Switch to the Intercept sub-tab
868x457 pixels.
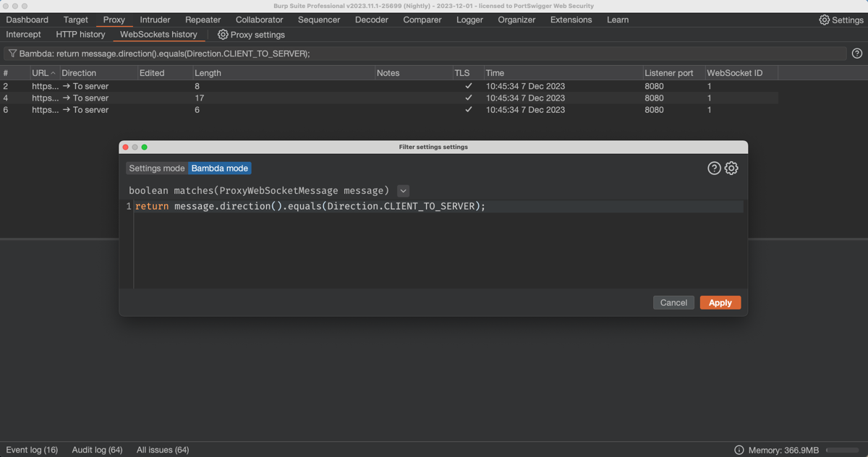coord(23,35)
